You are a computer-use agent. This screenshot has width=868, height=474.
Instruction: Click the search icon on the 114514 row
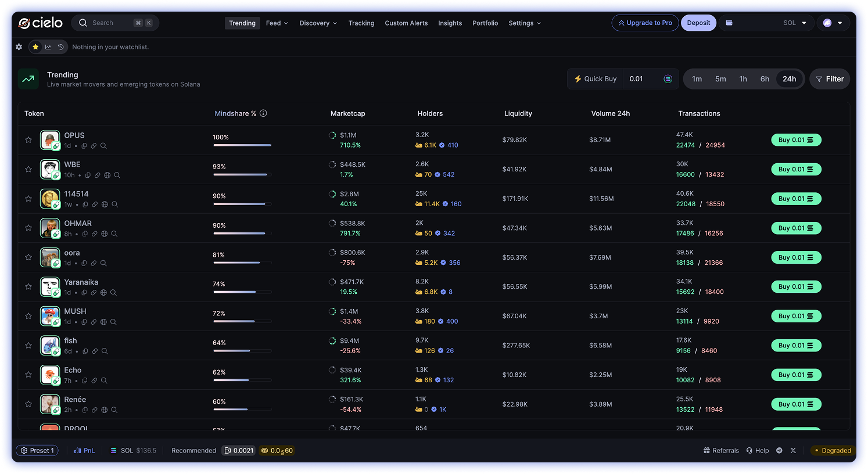(x=115, y=204)
